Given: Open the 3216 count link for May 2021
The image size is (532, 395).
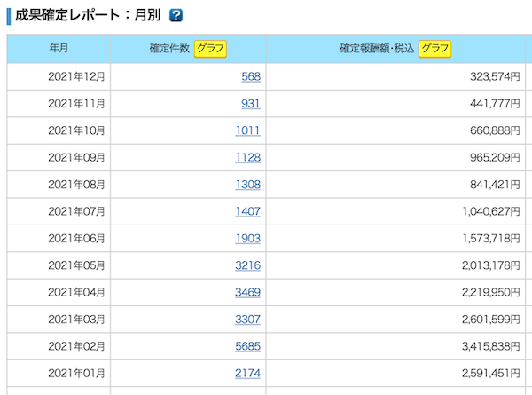Looking at the screenshot, I should (x=248, y=265).
